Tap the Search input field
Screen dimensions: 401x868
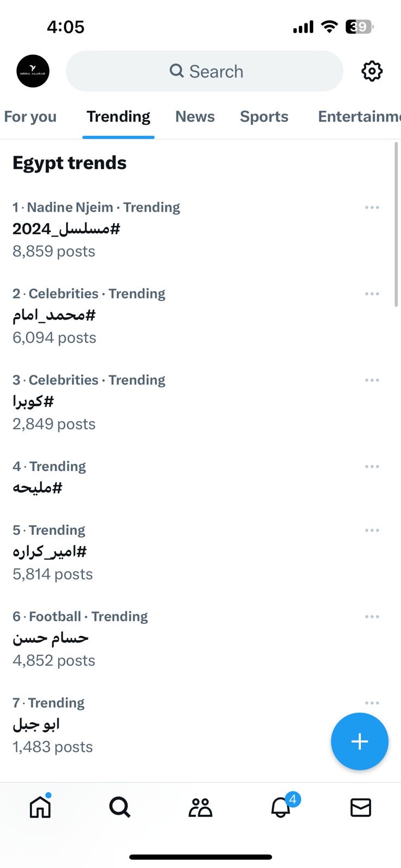click(x=205, y=71)
